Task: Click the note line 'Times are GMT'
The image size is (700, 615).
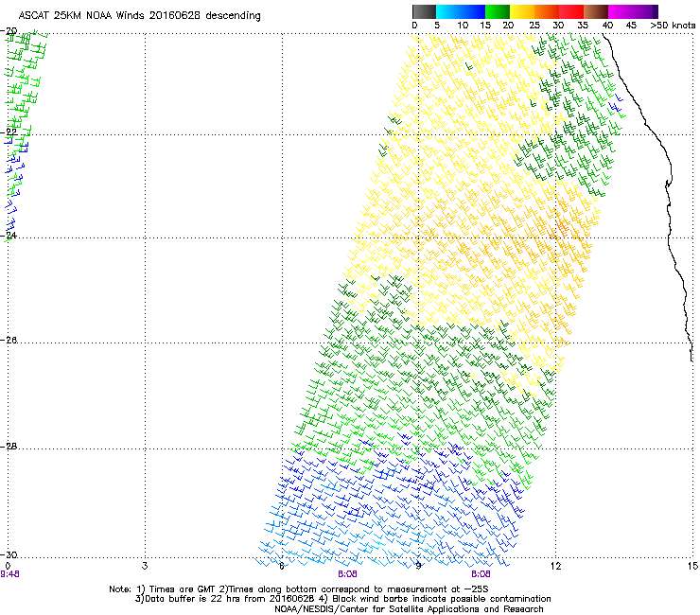Action: coord(182,589)
